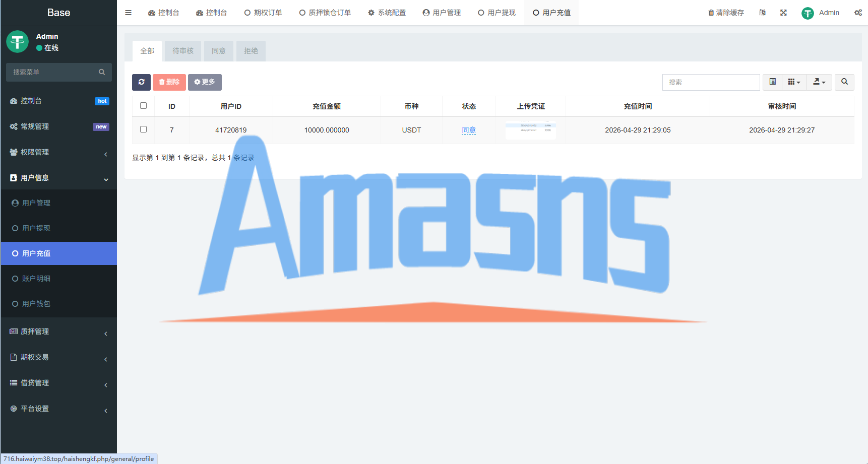Expand the 质押管理 sidebar menu
The width and height of the screenshot is (868, 464).
click(59, 332)
